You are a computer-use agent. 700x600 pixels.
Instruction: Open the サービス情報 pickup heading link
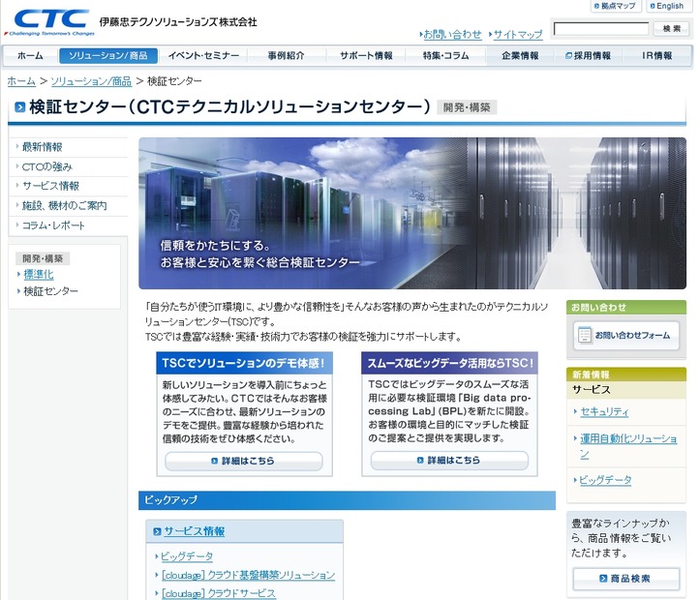195,531
